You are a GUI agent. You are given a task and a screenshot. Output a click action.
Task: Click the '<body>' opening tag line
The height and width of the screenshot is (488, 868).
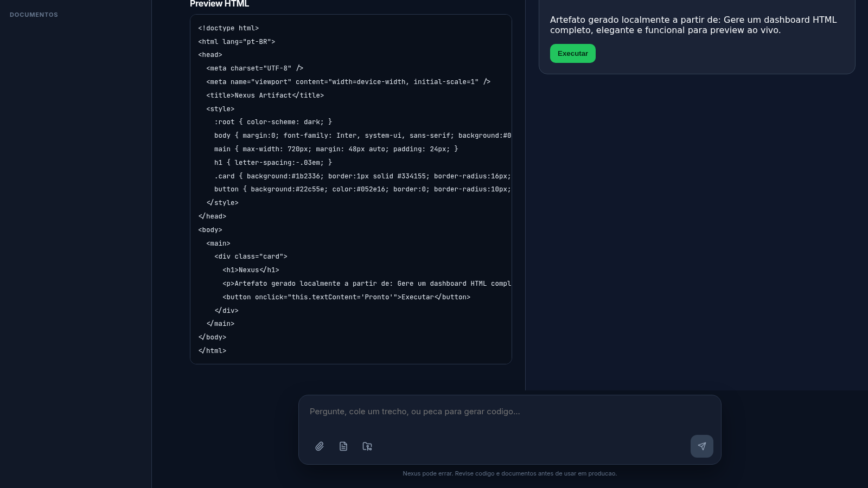[210, 230]
